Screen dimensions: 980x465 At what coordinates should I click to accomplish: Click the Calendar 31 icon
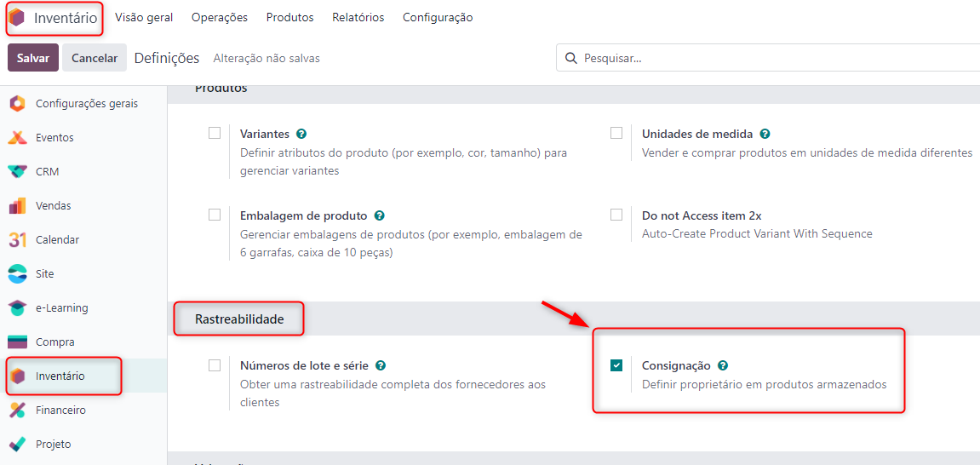(x=18, y=239)
